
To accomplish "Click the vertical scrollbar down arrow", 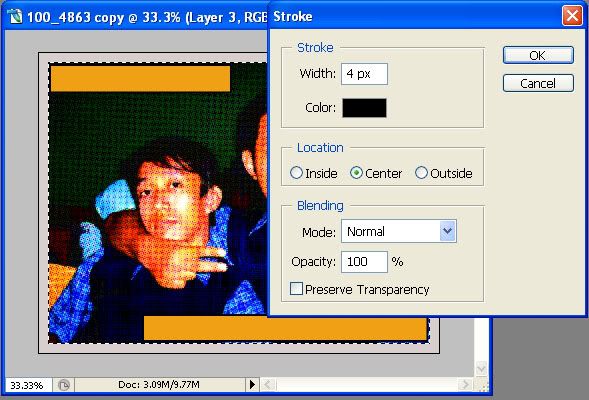I will click(x=481, y=368).
